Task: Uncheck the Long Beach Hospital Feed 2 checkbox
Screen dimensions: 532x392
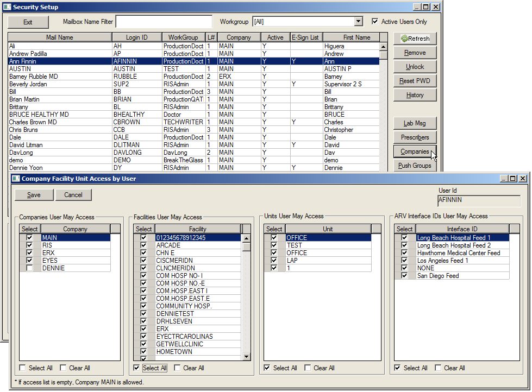Action: click(x=404, y=245)
